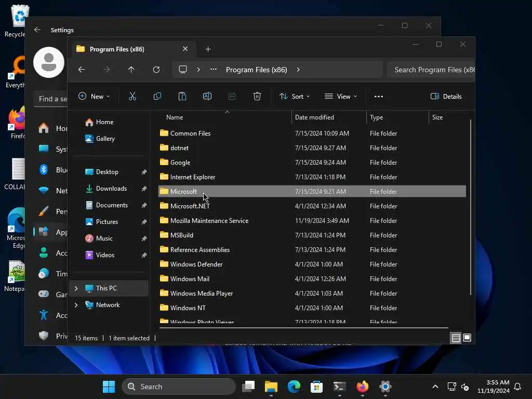Image resolution: width=532 pixels, height=399 pixels.
Task: Open Videos quick access folder
Action: click(x=105, y=255)
